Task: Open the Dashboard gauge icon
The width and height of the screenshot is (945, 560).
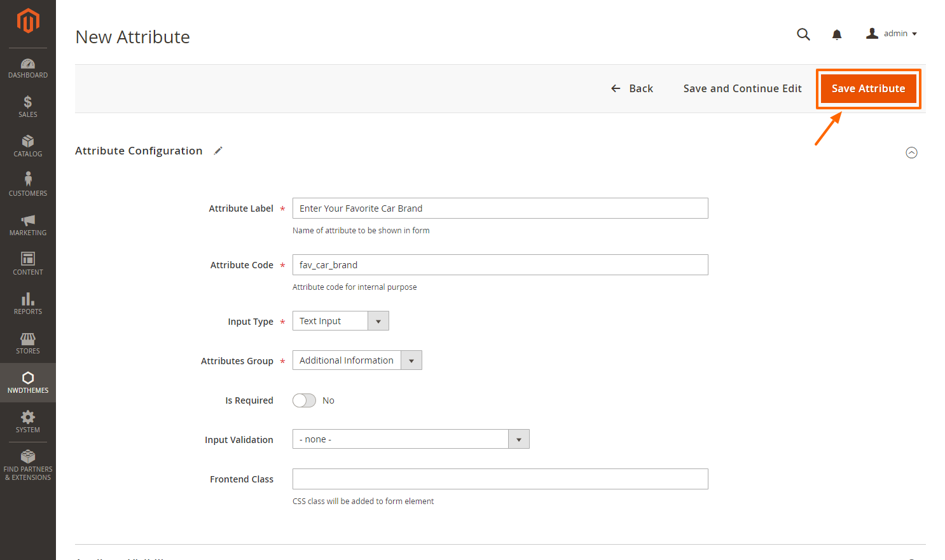Action: pyautogui.click(x=28, y=64)
